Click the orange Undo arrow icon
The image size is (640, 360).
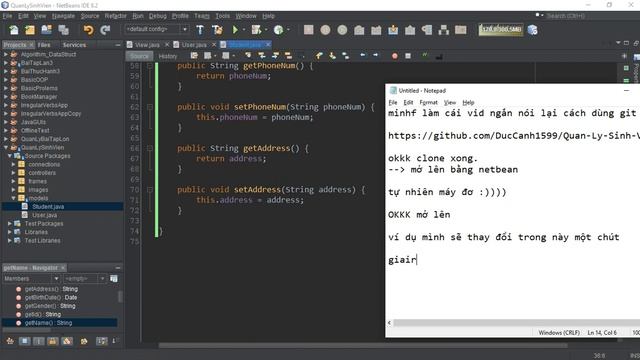[x=88, y=30]
